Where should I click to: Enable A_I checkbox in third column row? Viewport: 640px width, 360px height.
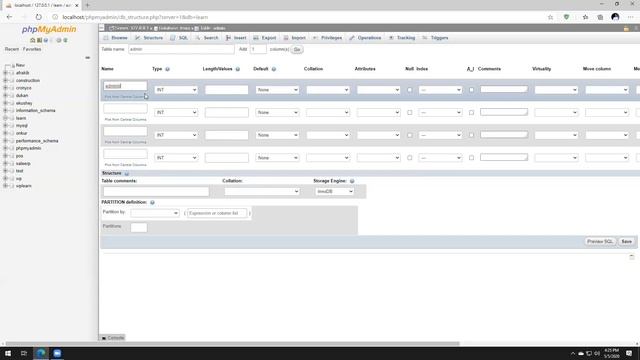pyautogui.click(x=471, y=135)
